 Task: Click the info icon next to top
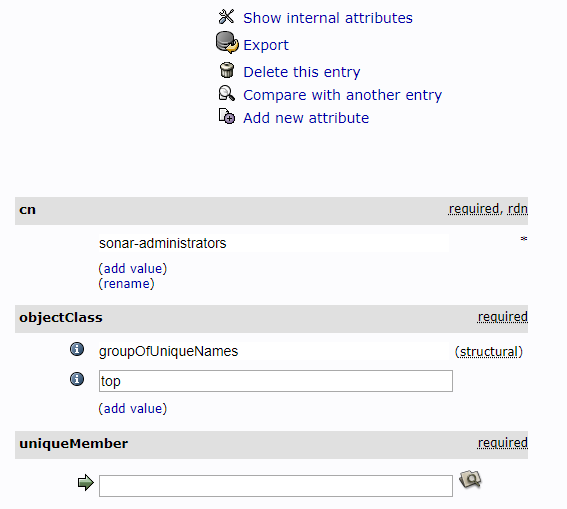[77, 379]
